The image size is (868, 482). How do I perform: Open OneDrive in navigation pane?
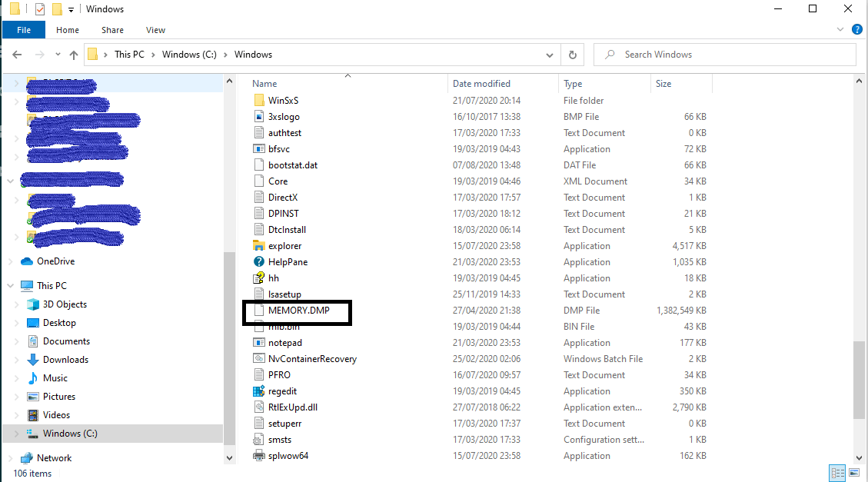coord(55,261)
